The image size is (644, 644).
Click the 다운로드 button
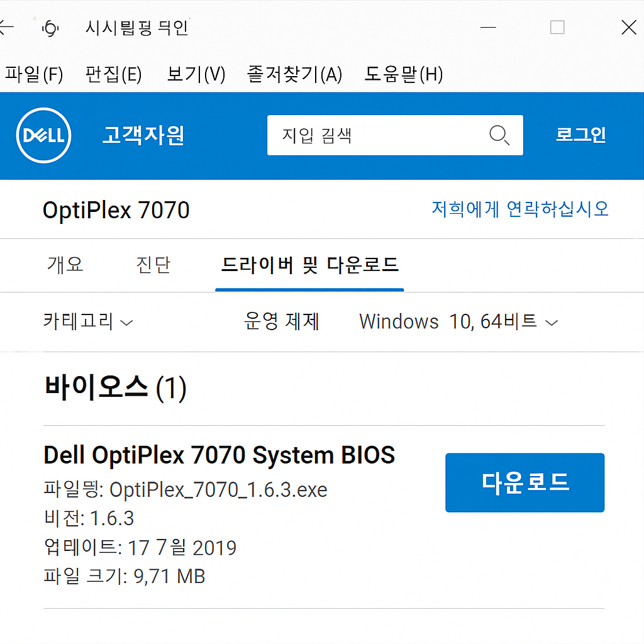[x=525, y=482]
